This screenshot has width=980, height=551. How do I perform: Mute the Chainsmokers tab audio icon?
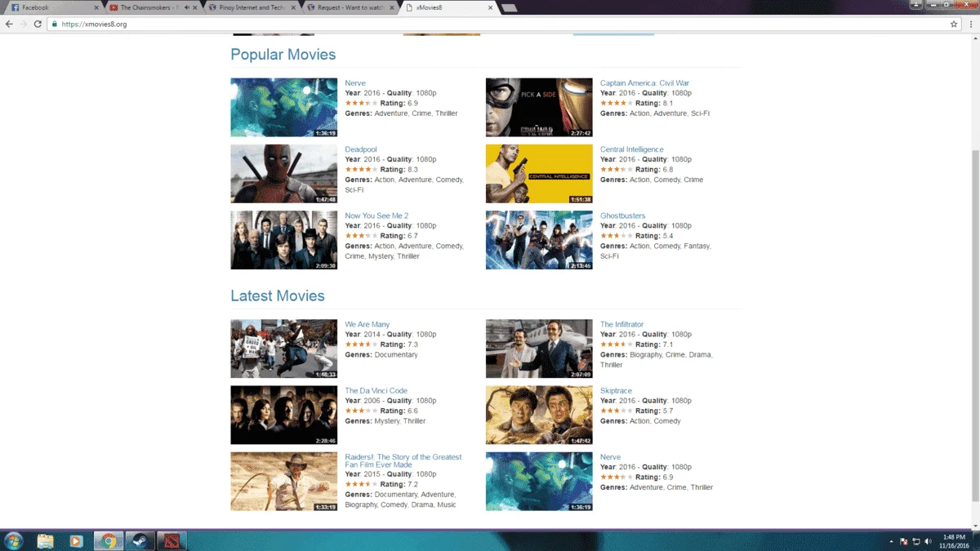pos(187,7)
